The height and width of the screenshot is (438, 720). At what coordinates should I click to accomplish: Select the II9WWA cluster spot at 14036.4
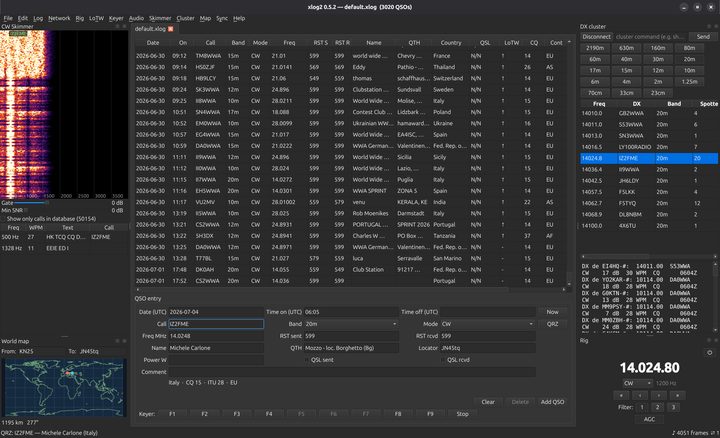pyautogui.click(x=649, y=169)
